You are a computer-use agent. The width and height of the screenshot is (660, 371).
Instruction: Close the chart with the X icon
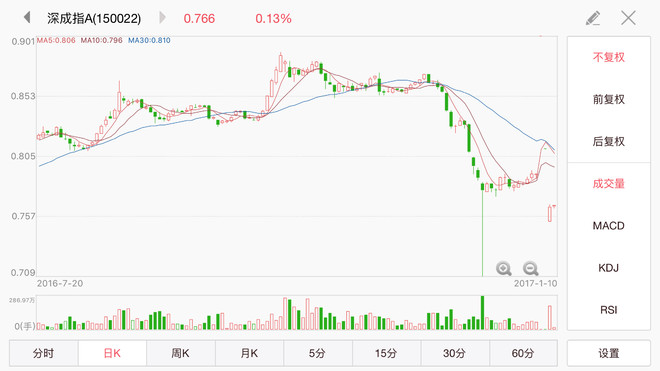(x=628, y=18)
